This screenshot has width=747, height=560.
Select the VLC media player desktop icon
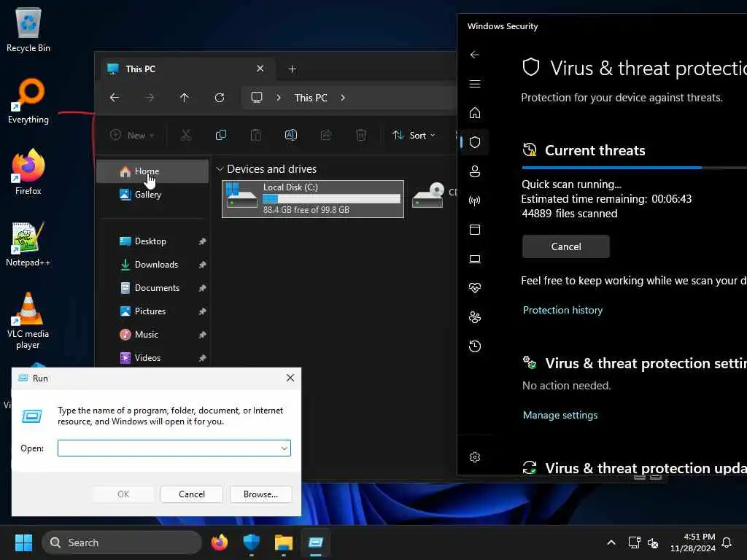coord(28,321)
